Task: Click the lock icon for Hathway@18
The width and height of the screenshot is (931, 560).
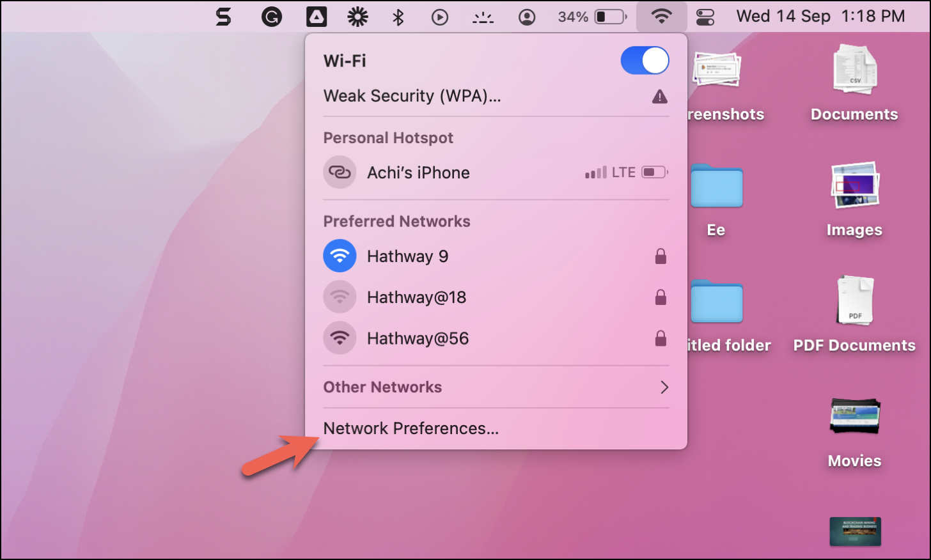Action: [x=661, y=297]
